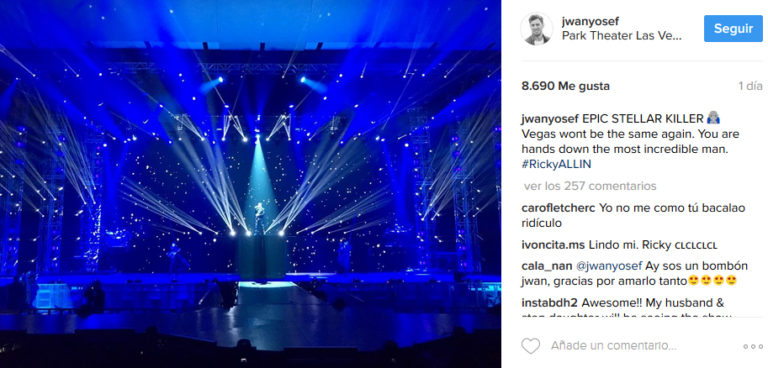This screenshot has height=368, width=768.
Task: Follow the account with the Seguir button
Action: [x=733, y=28]
